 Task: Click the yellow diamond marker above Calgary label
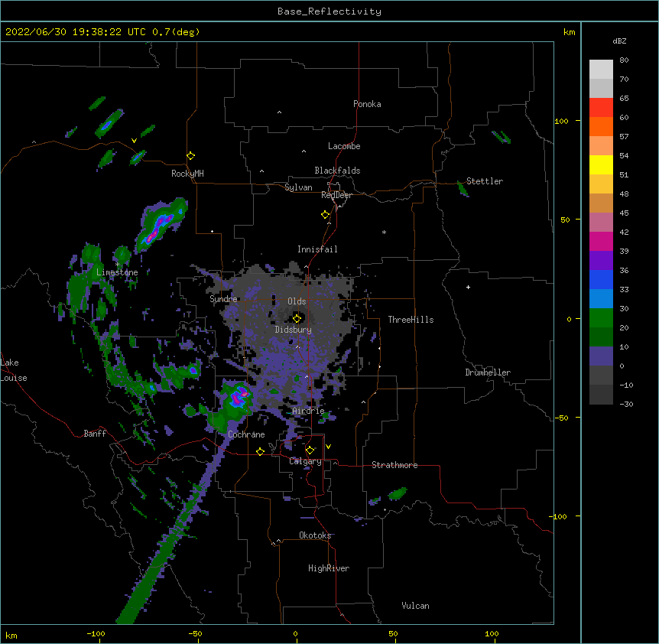(310, 450)
